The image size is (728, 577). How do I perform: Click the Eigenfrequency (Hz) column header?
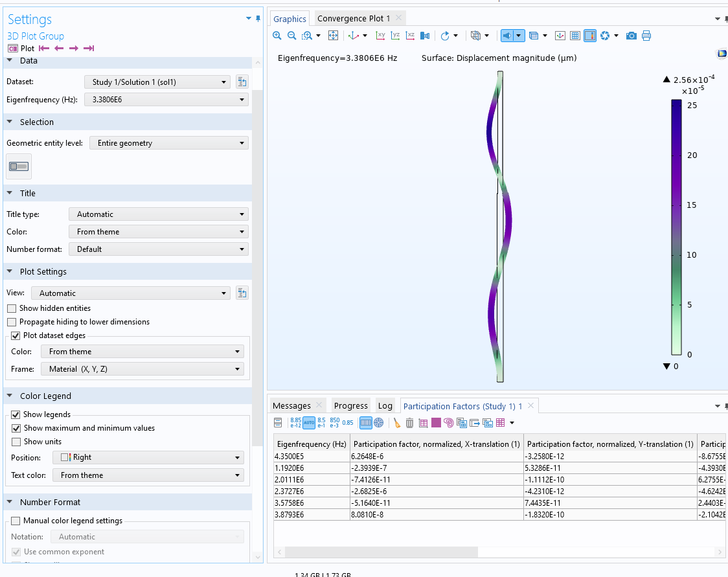tap(312, 444)
